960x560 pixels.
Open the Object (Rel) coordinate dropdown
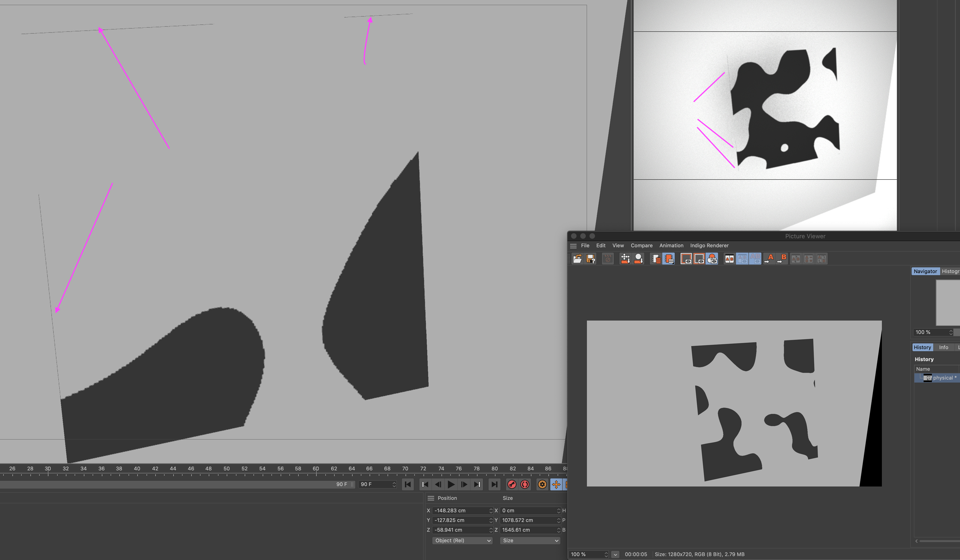[462, 541]
